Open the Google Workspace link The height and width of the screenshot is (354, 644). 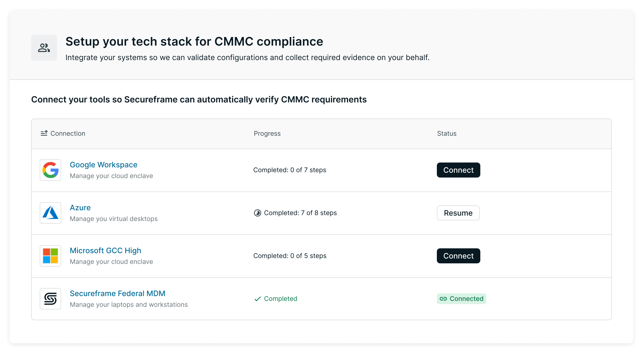104,165
